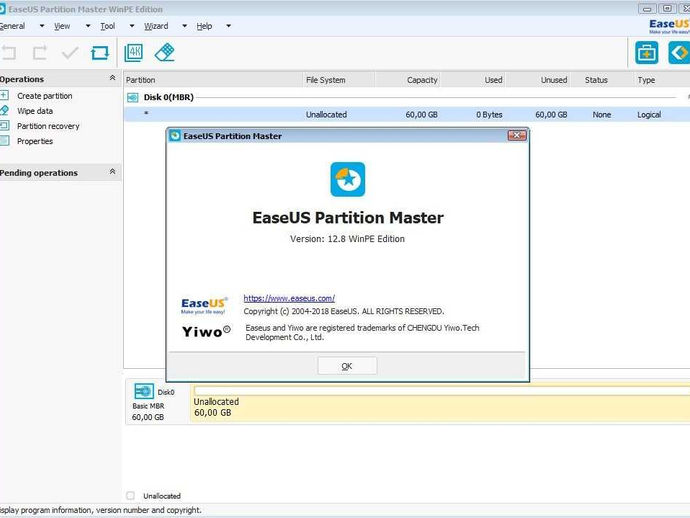Close the EaseUS Partition Master About dialog

(517, 136)
